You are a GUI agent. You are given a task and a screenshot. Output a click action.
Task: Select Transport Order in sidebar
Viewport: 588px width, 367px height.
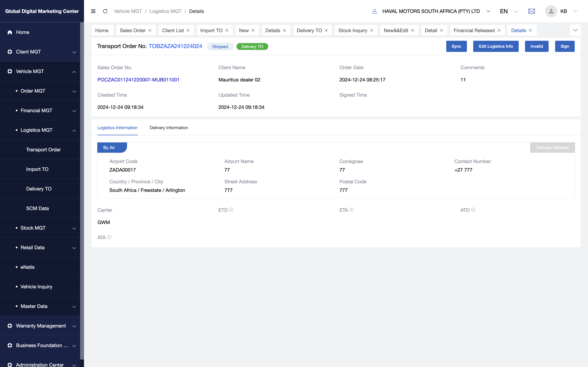43,150
